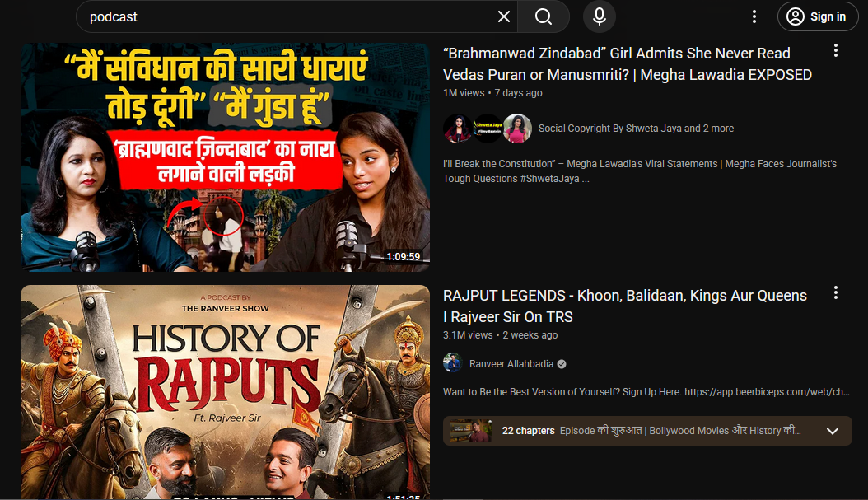Click the first collaborator avatar under the Brahmanwad video
The width and height of the screenshot is (868, 500).
coord(457,129)
